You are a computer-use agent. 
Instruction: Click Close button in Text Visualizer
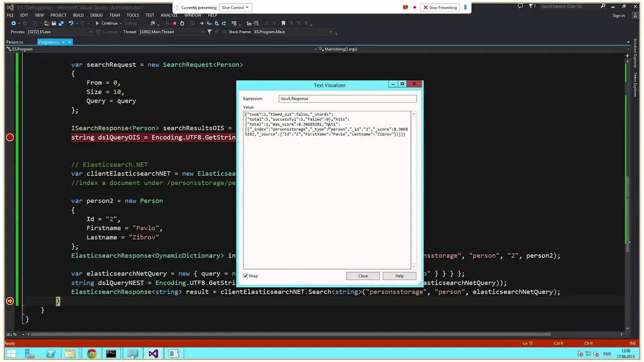[363, 276]
